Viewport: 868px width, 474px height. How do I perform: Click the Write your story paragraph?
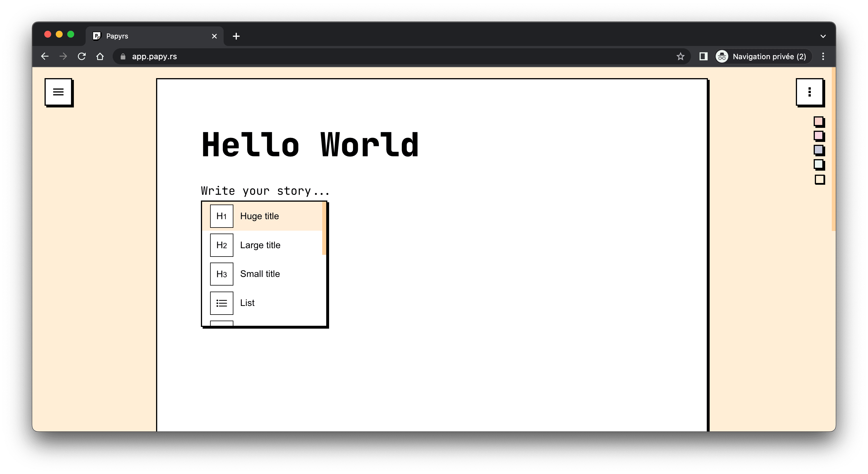click(x=265, y=191)
